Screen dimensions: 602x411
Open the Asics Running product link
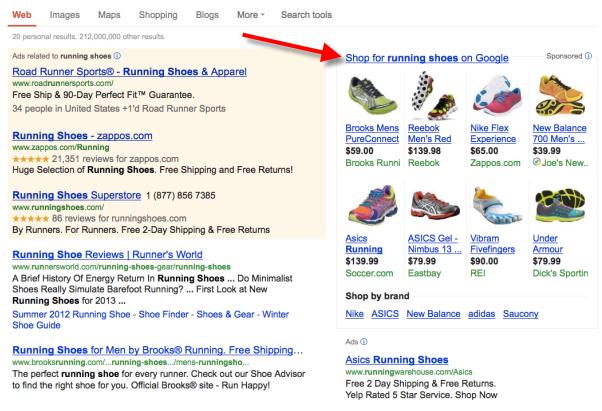click(364, 244)
